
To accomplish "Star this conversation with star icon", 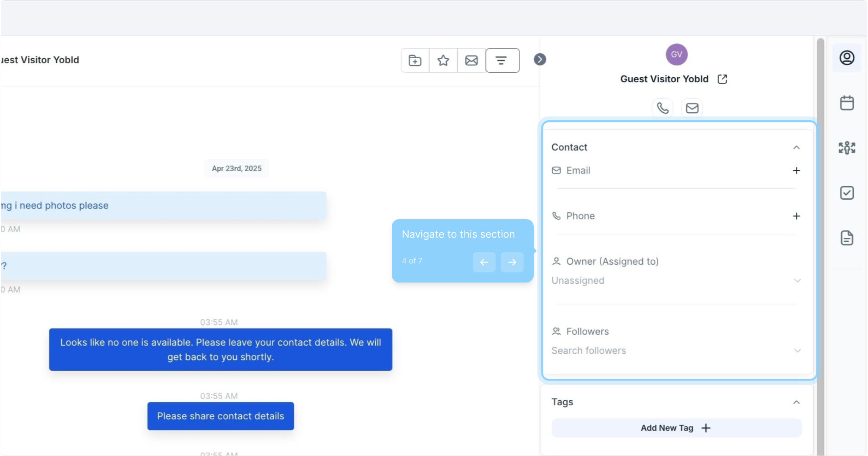I will pyautogui.click(x=443, y=61).
